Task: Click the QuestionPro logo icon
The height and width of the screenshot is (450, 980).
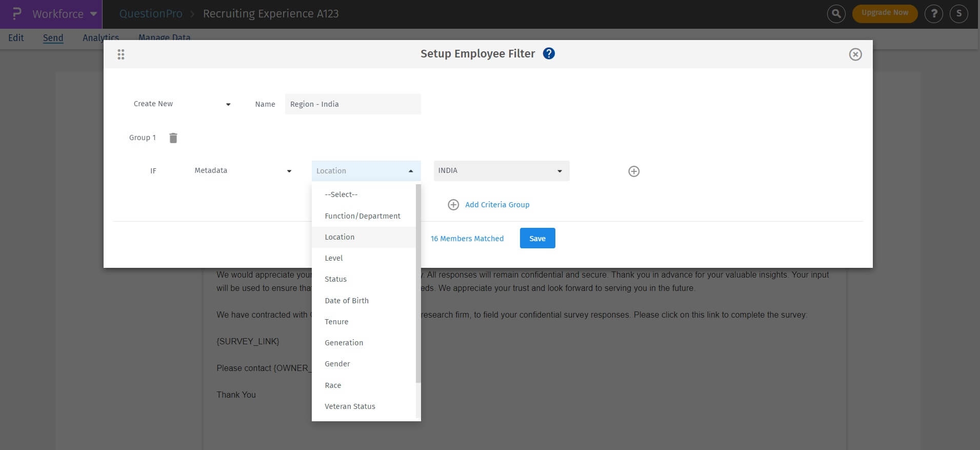Action: point(16,14)
